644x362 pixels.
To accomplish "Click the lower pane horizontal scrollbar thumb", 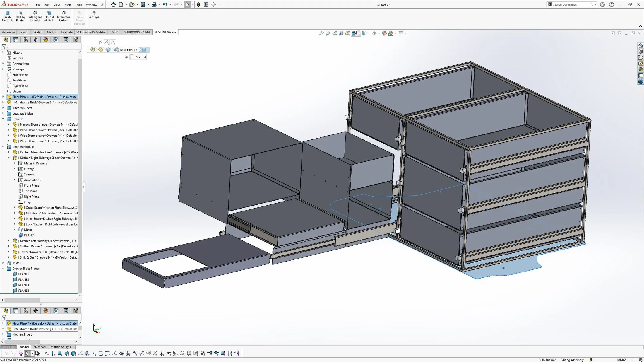I will point(22,341).
